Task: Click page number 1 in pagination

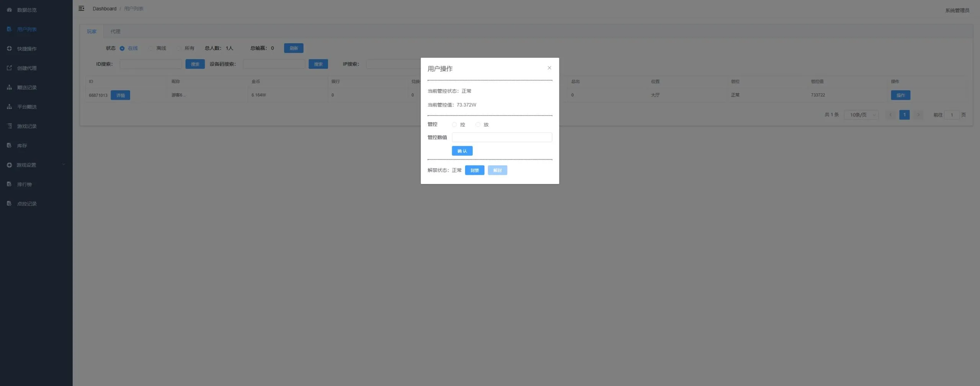Action: pos(905,115)
